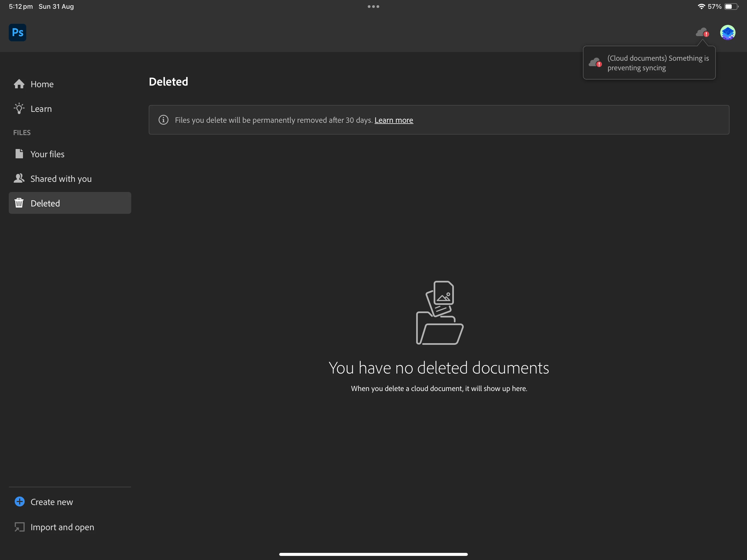747x560 pixels.
Task: Choose Import and open
Action: tap(62, 527)
